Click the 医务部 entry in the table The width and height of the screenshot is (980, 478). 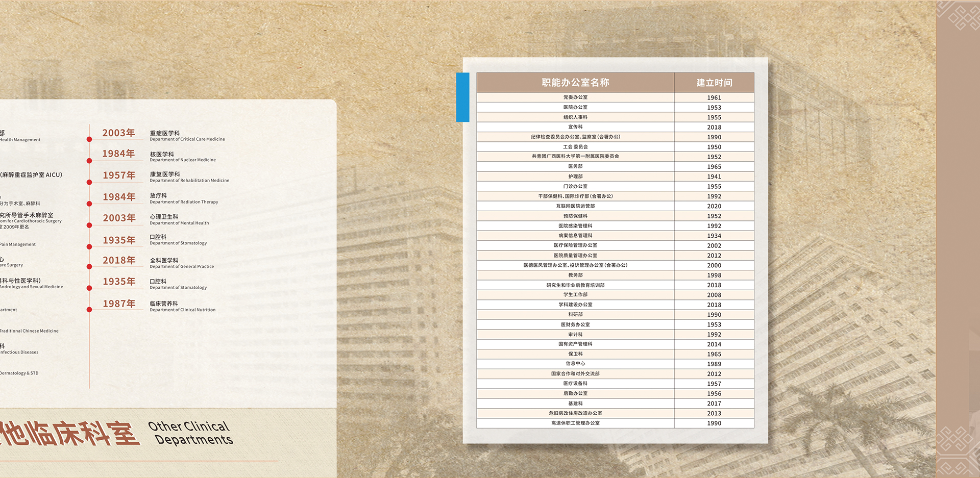tap(575, 166)
